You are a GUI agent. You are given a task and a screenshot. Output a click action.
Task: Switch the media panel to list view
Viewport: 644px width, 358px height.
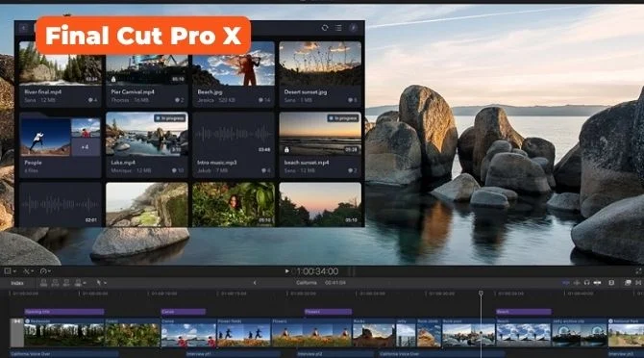pos(338,28)
